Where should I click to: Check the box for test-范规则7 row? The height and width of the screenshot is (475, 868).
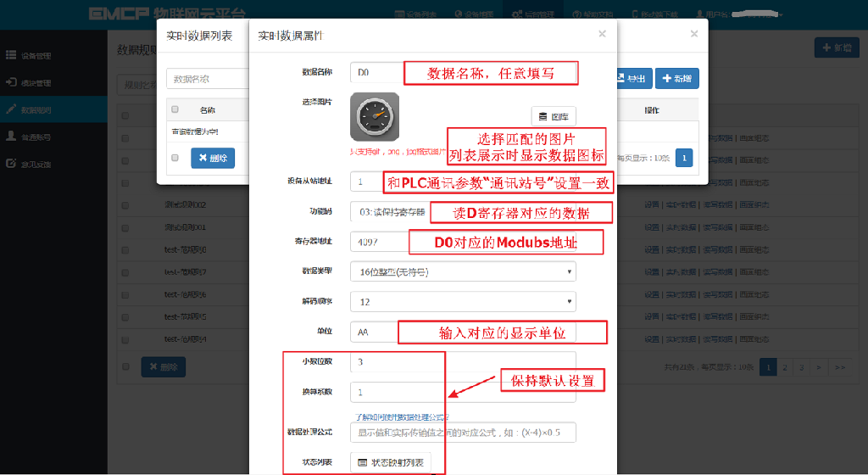click(x=125, y=272)
